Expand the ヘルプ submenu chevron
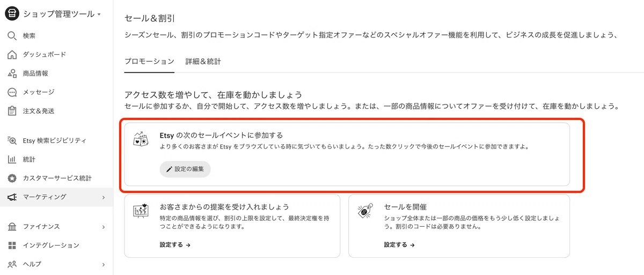Viewport: 644px width, 275px height. (104, 264)
